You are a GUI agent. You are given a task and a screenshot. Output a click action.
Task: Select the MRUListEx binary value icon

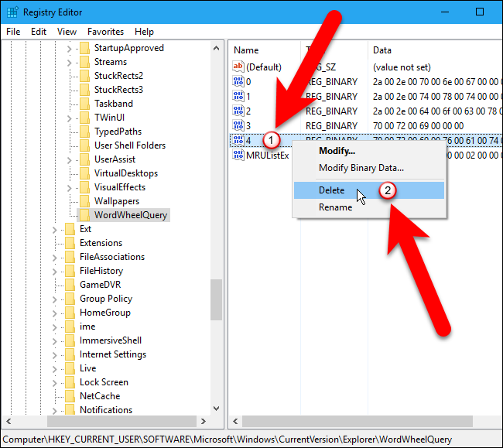pos(238,155)
